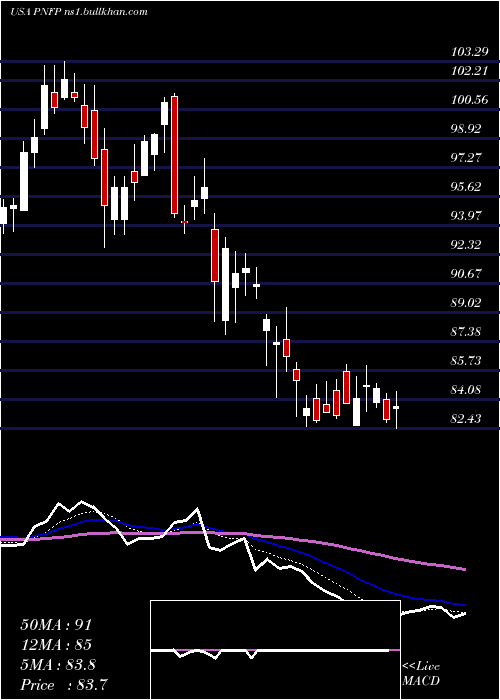Click the Price : 83.7 reading
Image resolution: width=500 pixels, height=700 pixels.
(x=64, y=685)
